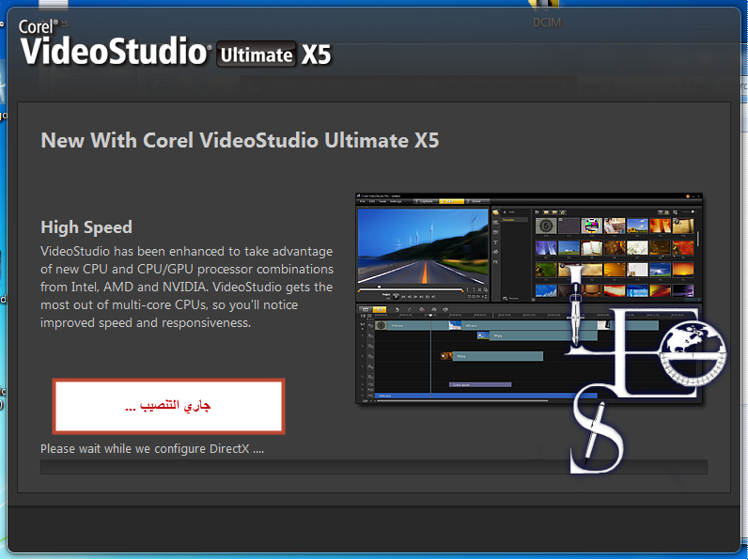
Task: Click 'New With Corel VideoStudio Ultimate X5' heading
Action: coord(240,140)
